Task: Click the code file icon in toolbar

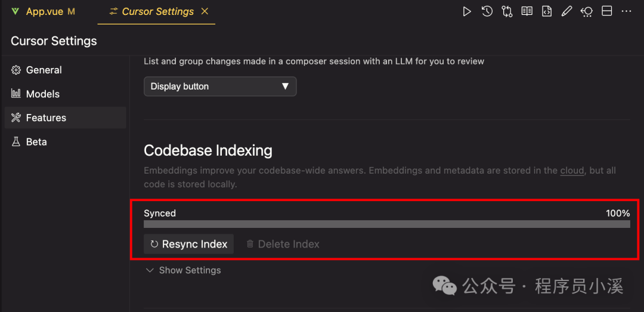Action: click(x=547, y=11)
